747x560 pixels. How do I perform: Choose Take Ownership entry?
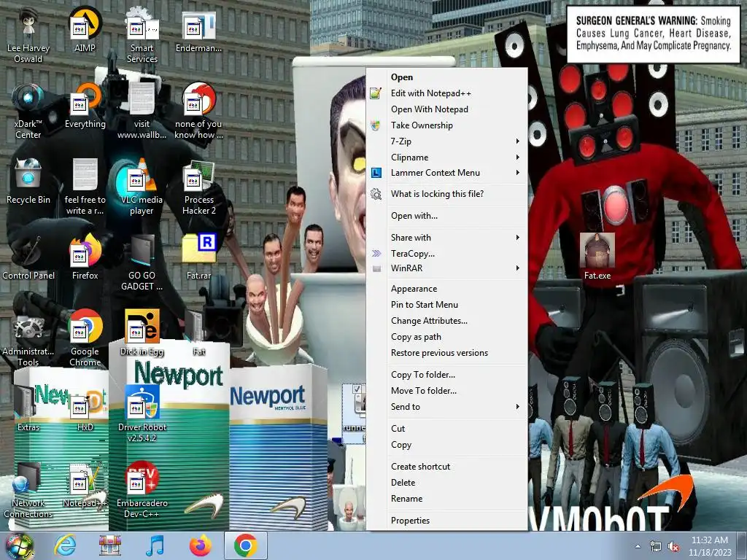tap(455, 125)
